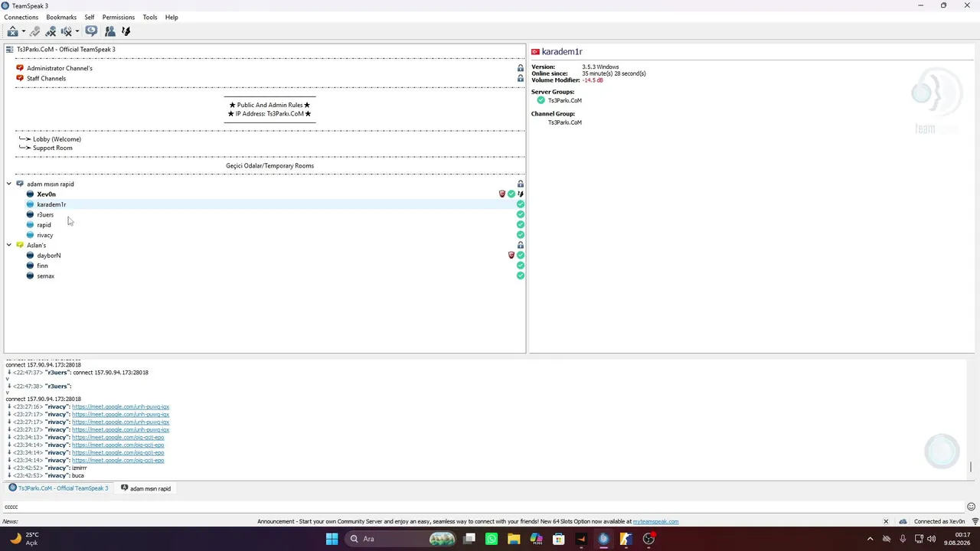The image size is (980, 551).
Task: Click the toolbar icon at the right end
Action: coord(126,31)
